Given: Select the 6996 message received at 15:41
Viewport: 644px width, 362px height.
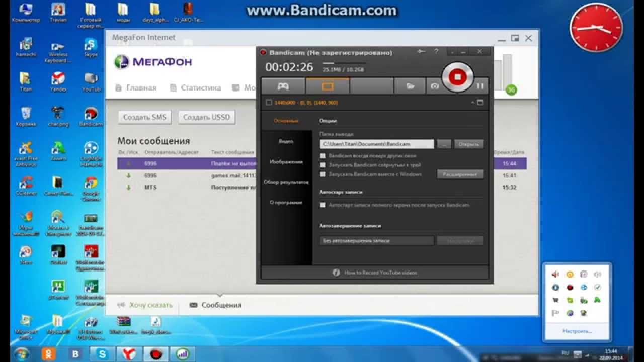Looking at the screenshot, I should pos(322,175).
